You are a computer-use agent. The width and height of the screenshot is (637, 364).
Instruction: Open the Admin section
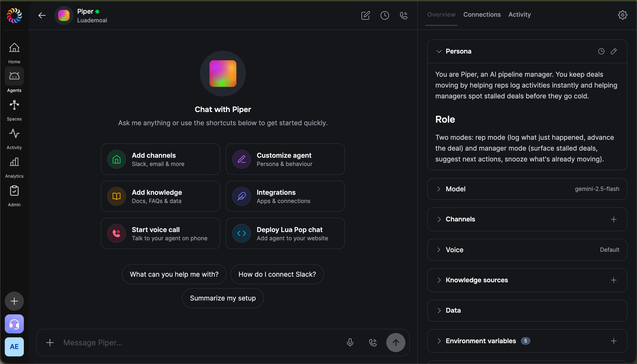pos(14,196)
